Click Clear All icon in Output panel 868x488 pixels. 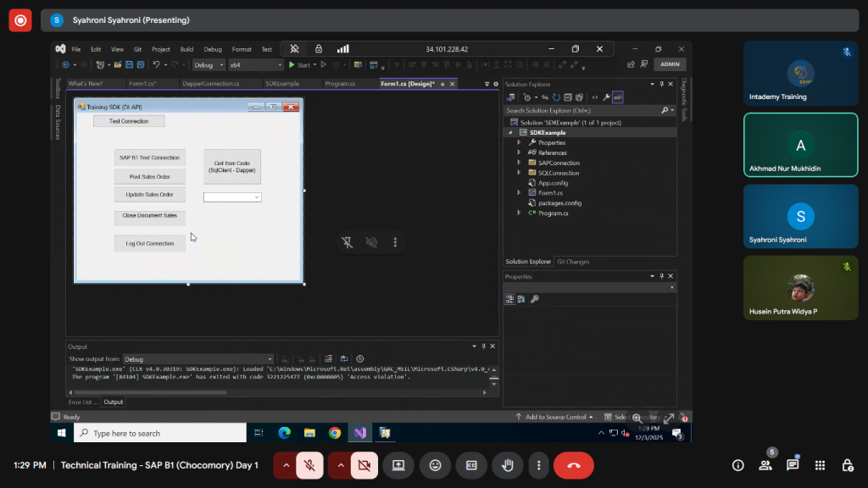[328, 358]
